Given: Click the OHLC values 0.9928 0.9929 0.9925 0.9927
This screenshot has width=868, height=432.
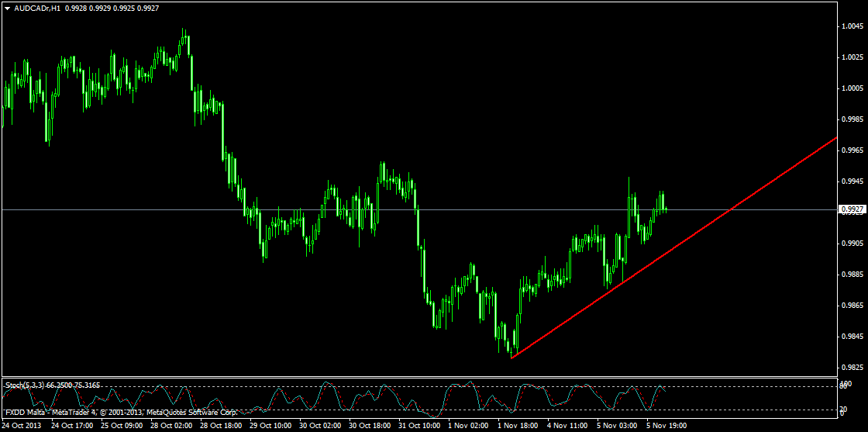Looking at the screenshot, I should click(x=113, y=9).
